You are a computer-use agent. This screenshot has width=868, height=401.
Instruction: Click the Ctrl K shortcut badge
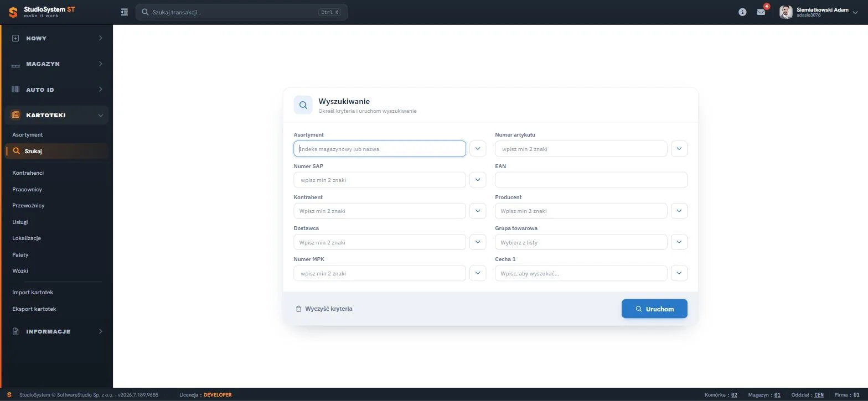(330, 12)
